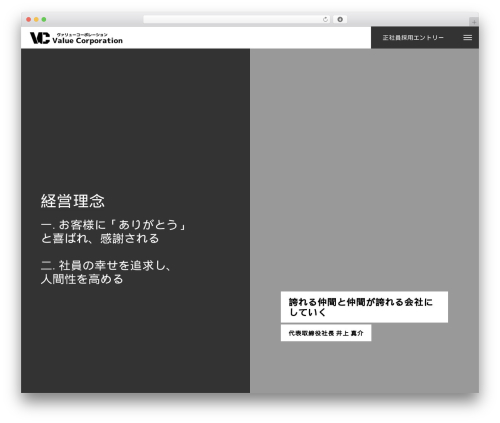The width and height of the screenshot is (500, 423).
Task: Reload the page with the refresh icon
Action: 325,19
